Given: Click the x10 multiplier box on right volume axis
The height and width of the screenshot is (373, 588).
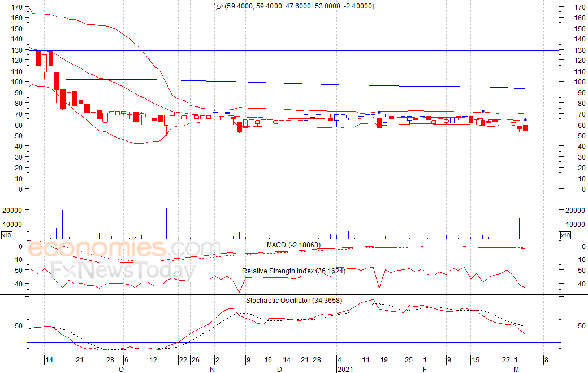Looking at the screenshot, I should [565, 235].
